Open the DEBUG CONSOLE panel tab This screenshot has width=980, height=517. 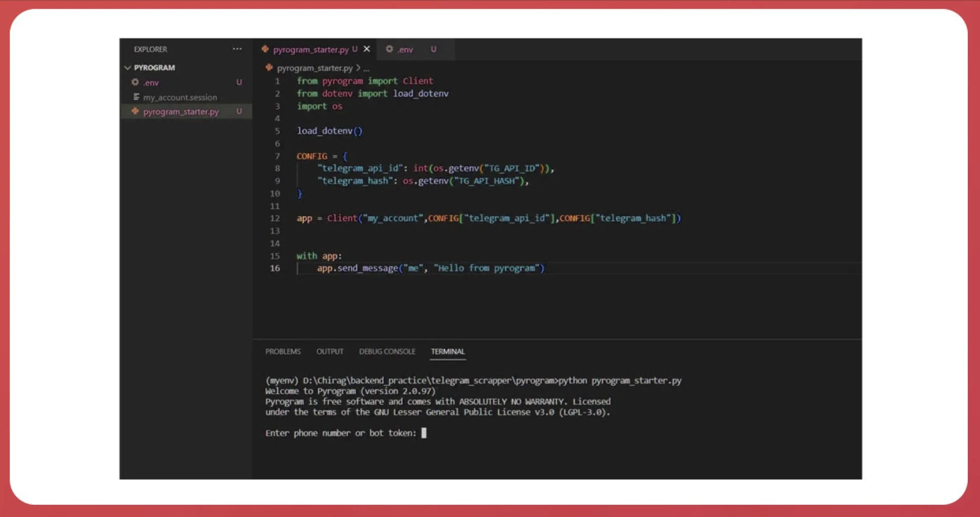387,351
